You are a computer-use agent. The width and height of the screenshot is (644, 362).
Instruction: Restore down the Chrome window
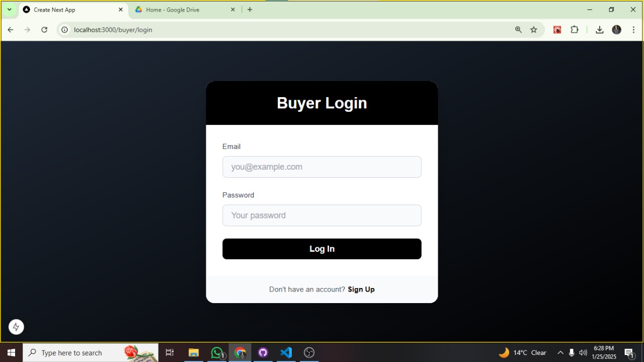click(x=611, y=10)
